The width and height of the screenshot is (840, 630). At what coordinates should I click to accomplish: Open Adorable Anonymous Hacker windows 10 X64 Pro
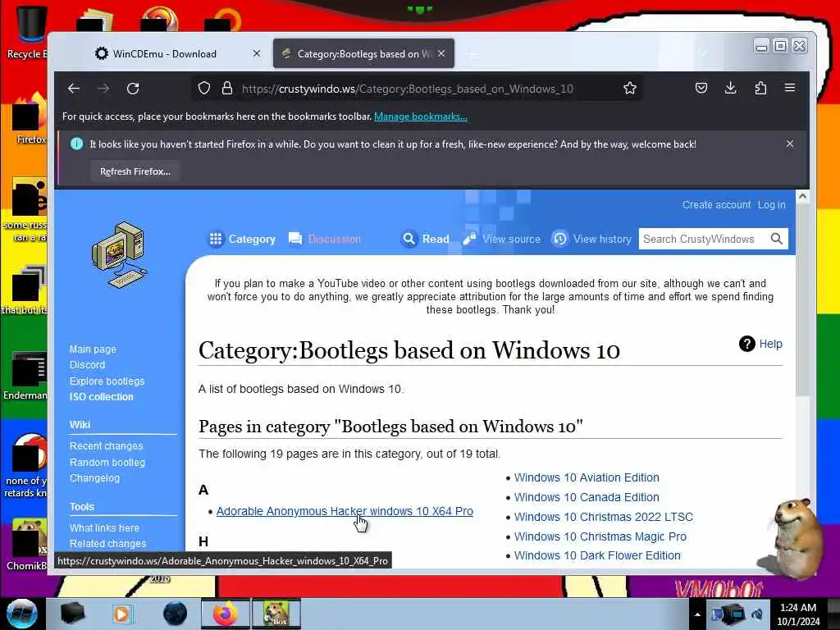coord(345,511)
